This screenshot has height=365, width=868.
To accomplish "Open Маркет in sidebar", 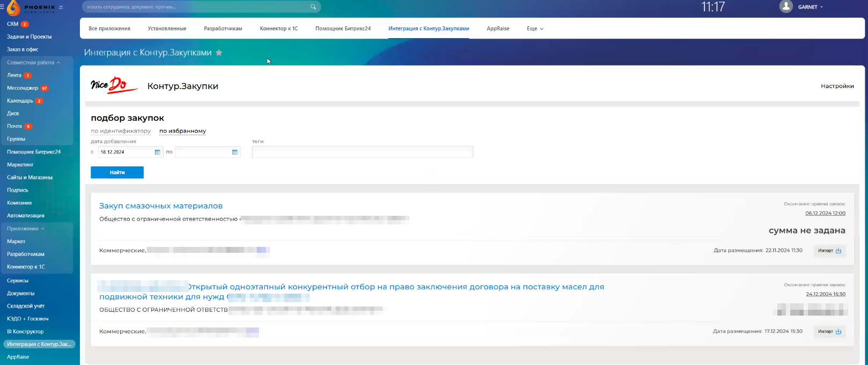I will click(x=16, y=242).
